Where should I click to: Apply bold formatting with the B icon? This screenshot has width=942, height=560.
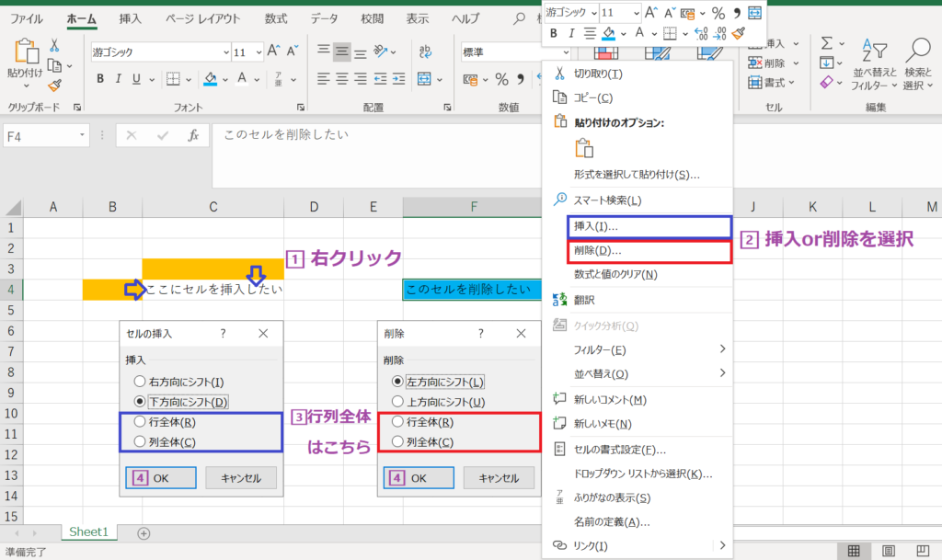[x=99, y=80]
